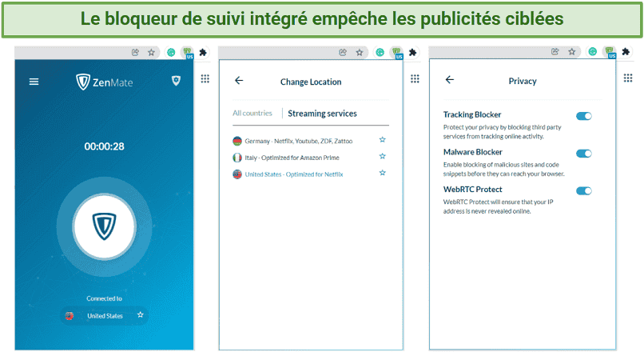
Task: Go back from the Privacy screen
Action: [450, 80]
